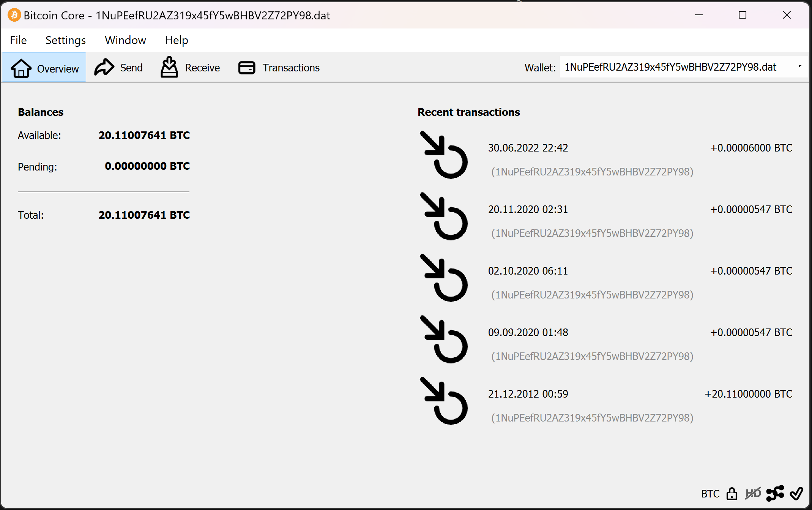Click the Overview house icon

(21, 68)
